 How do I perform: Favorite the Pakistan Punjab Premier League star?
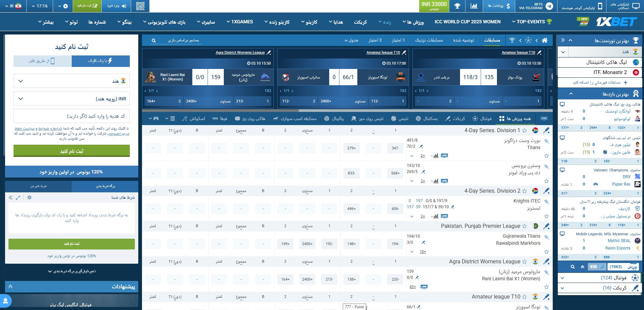524,226
